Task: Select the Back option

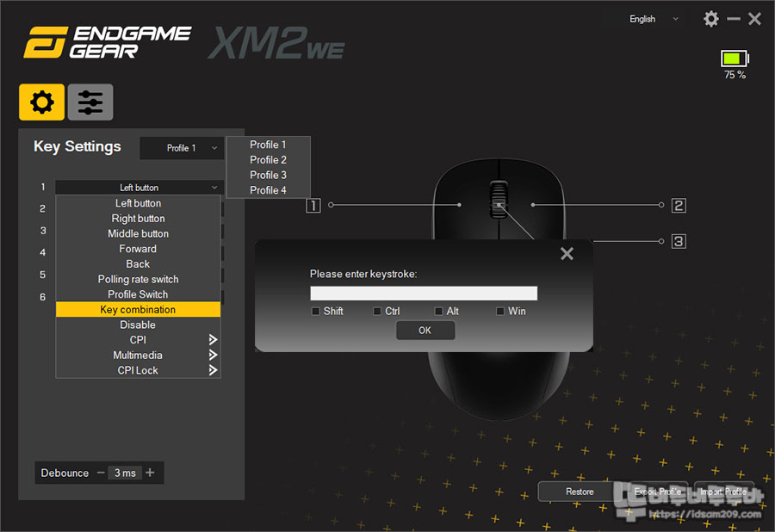Action: tap(138, 264)
